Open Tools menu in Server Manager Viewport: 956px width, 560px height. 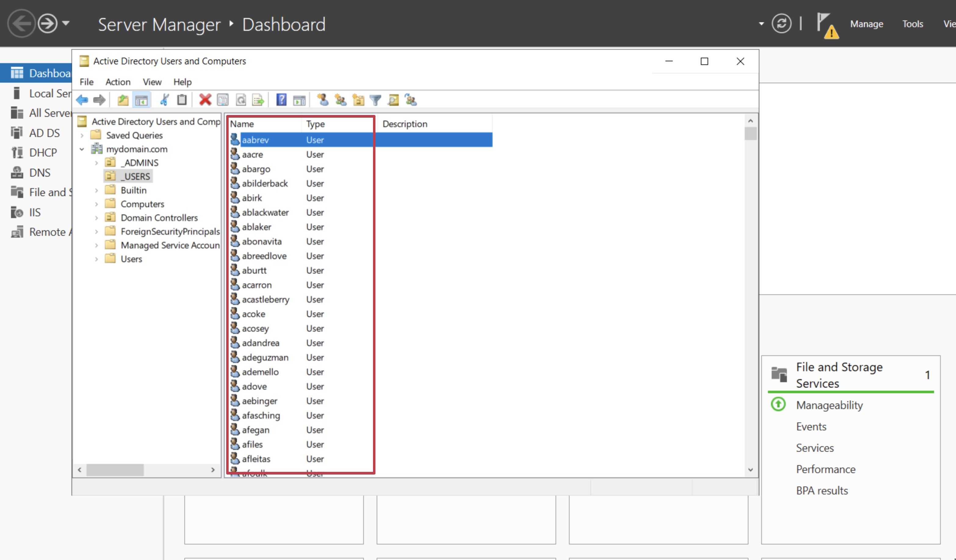point(912,24)
